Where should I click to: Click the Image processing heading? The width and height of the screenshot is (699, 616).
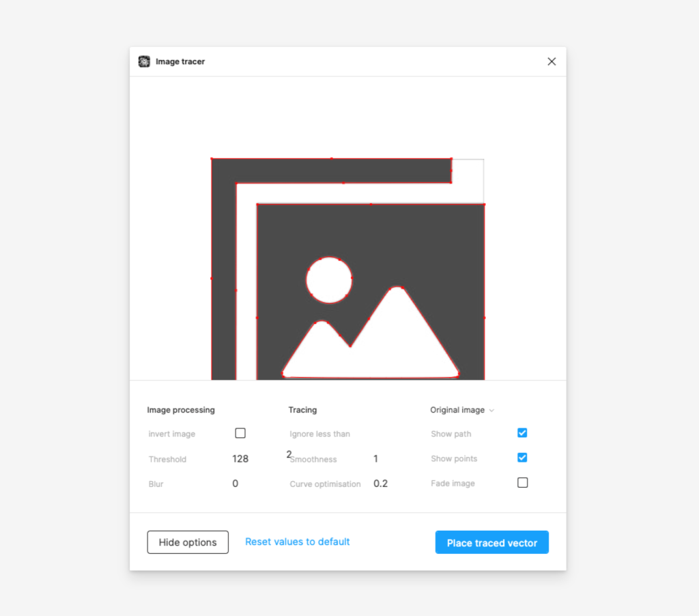[x=181, y=410]
